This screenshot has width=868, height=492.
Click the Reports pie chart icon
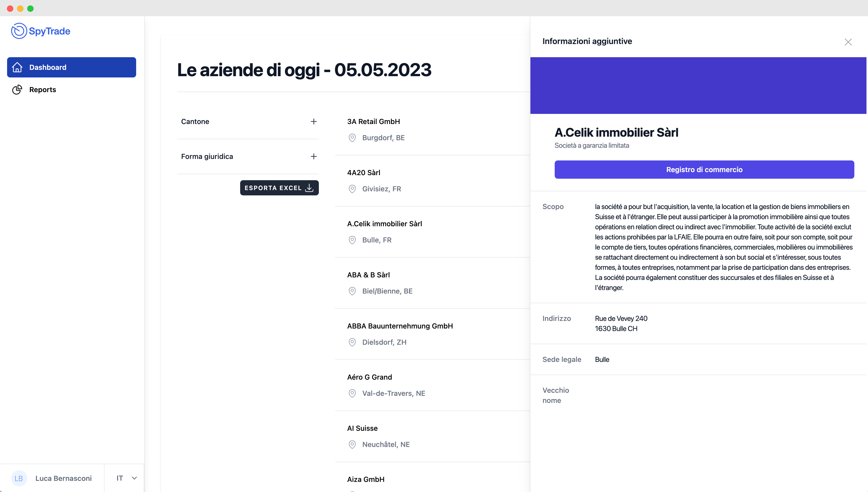[x=17, y=90]
